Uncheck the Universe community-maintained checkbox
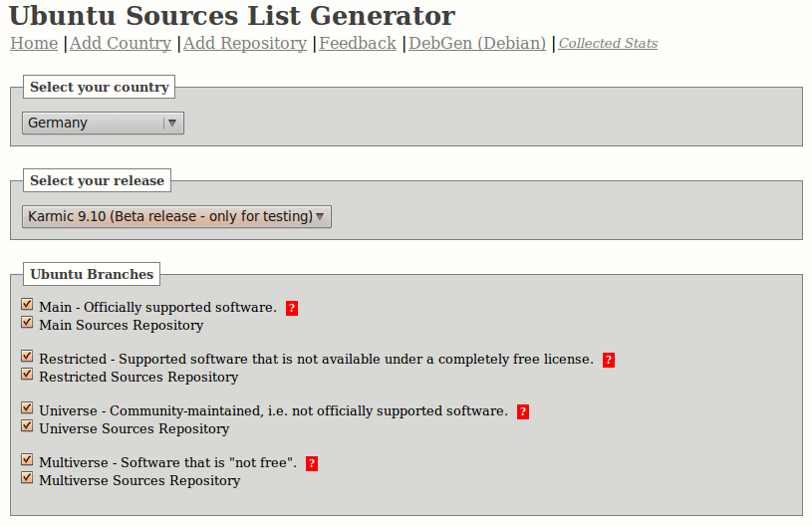 click(x=27, y=409)
